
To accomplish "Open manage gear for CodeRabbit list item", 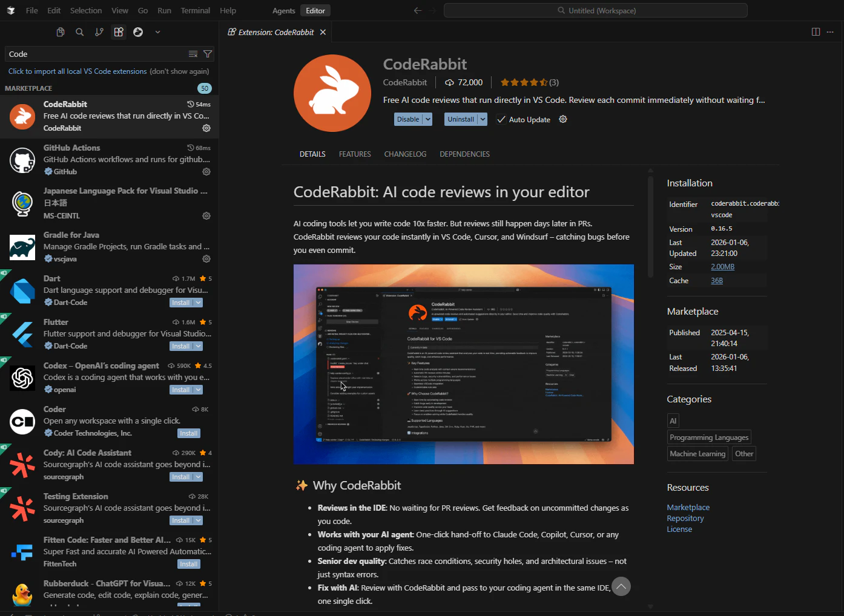I will pos(206,128).
